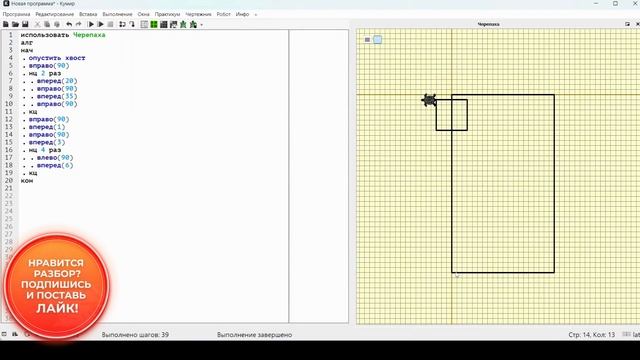The width and height of the screenshot is (640, 360).
Task: Click the paste icon in toolbar
Action: (x=57, y=24)
